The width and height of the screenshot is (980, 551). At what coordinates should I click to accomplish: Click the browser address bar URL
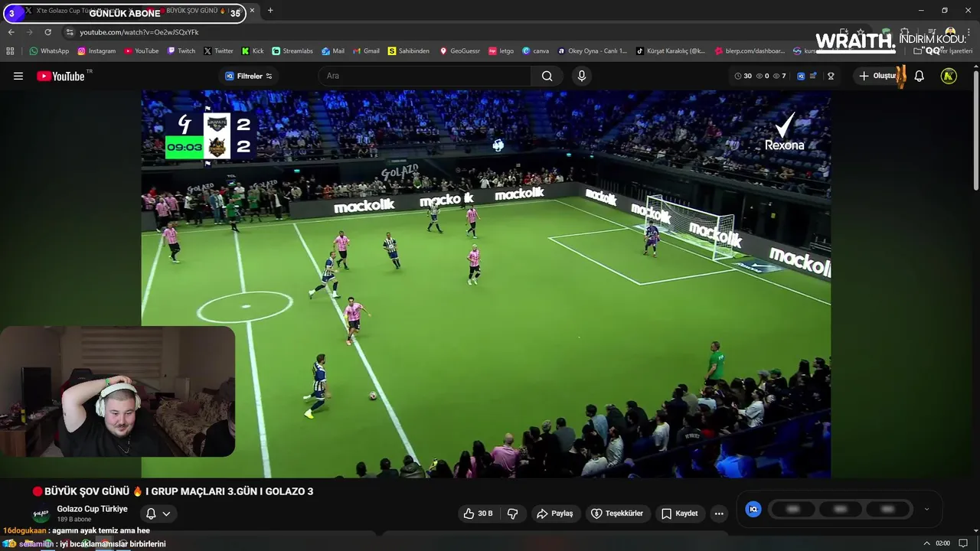pyautogui.click(x=139, y=32)
